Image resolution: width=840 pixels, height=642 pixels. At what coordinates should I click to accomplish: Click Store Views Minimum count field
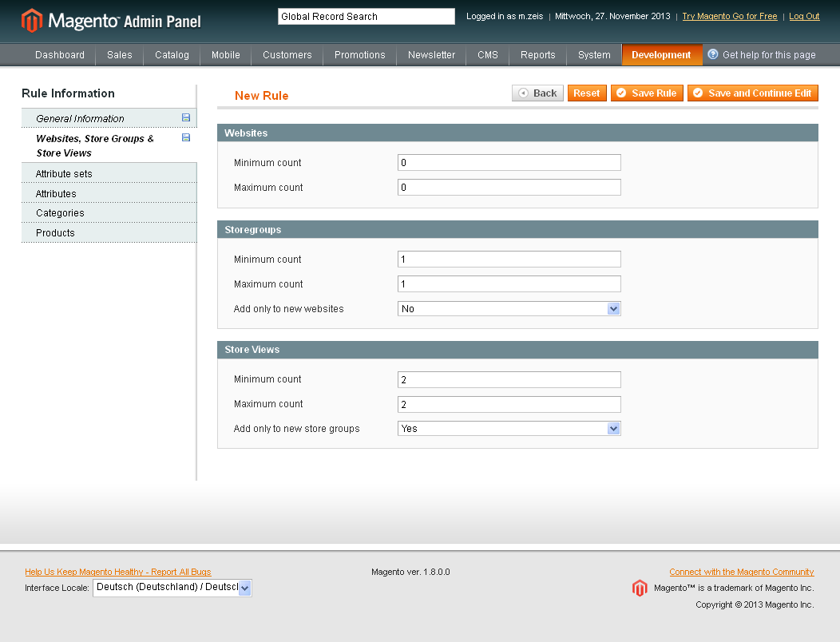(509, 379)
